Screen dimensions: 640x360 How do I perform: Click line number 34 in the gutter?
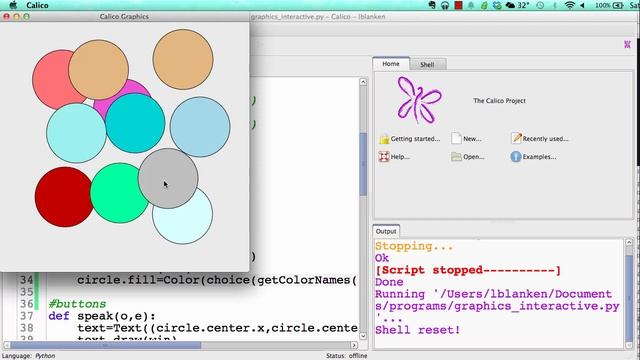[26, 280]
